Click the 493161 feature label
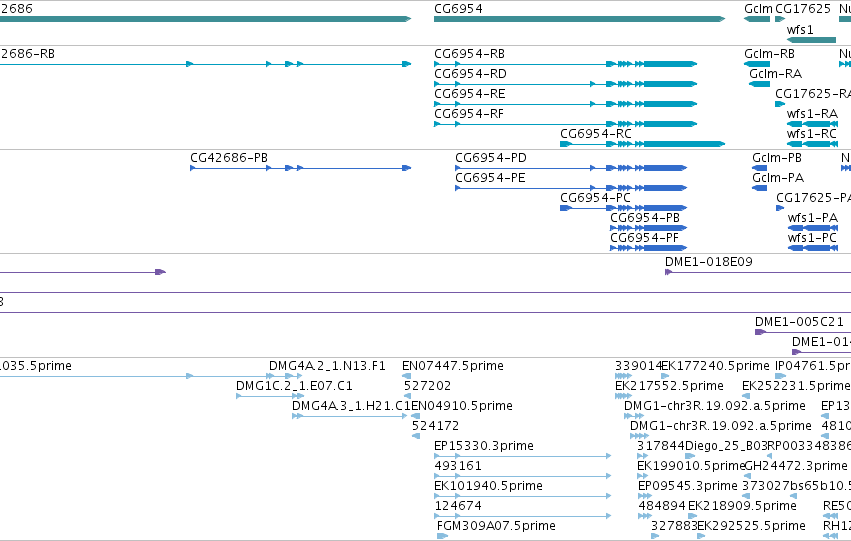This screenshot has height=541, width=851. click(x=458, y=467)
